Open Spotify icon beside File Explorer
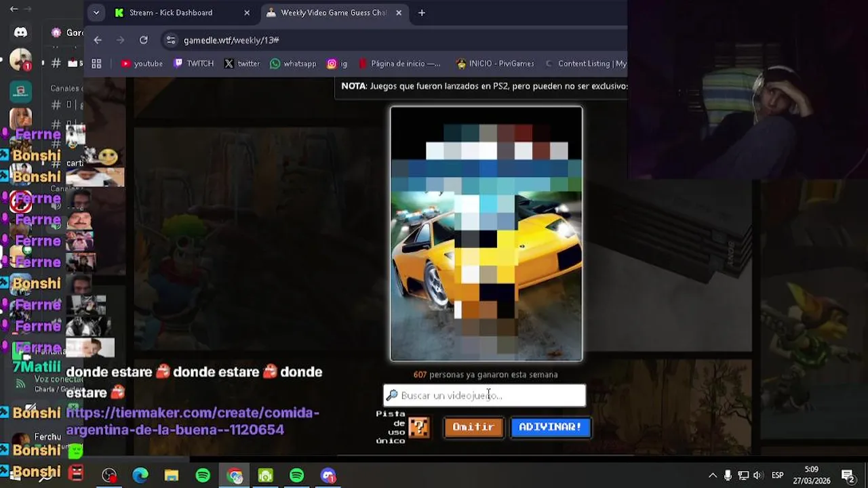 point(203,476)
